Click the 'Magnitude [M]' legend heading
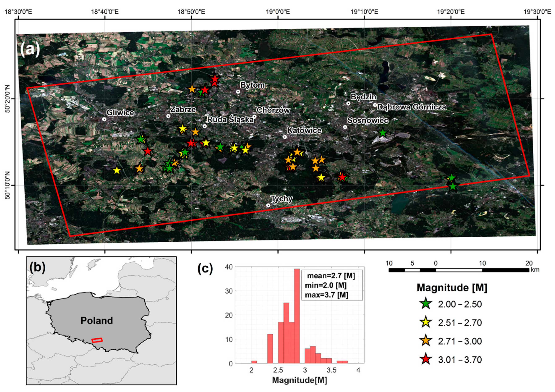Viewport: 555px width, 392px height. (x=452, y=288)
